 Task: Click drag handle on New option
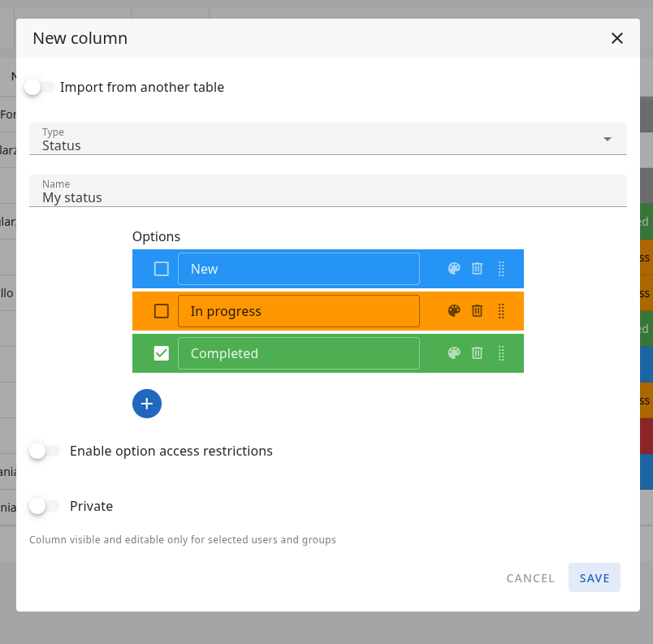pyautogui.click(x=501, y=269)
